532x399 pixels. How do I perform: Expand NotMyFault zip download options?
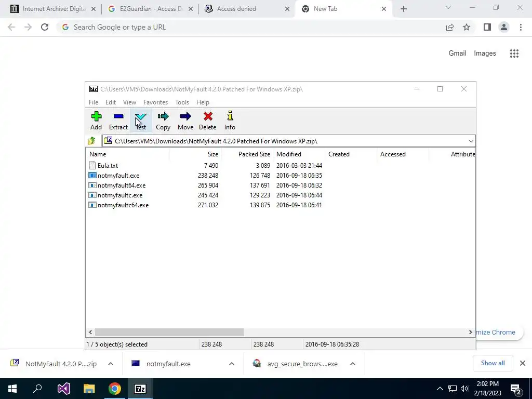(111, 364)
